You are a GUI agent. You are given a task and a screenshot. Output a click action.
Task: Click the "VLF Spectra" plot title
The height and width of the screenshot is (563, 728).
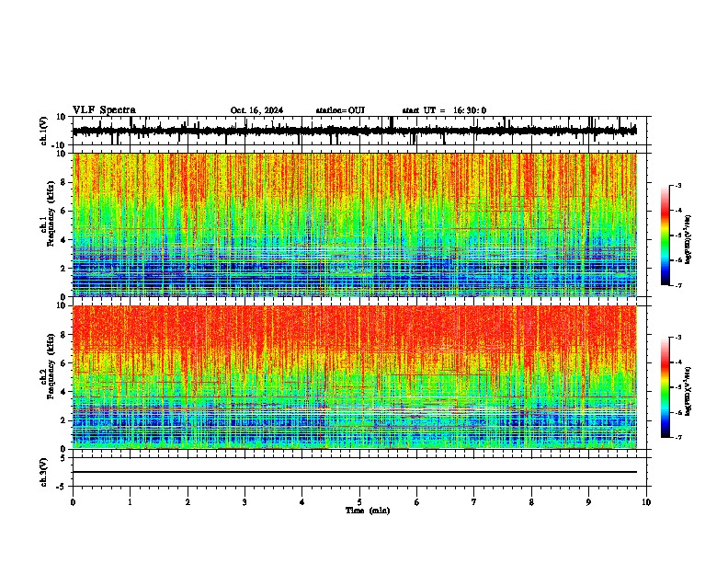coord(104,110)
